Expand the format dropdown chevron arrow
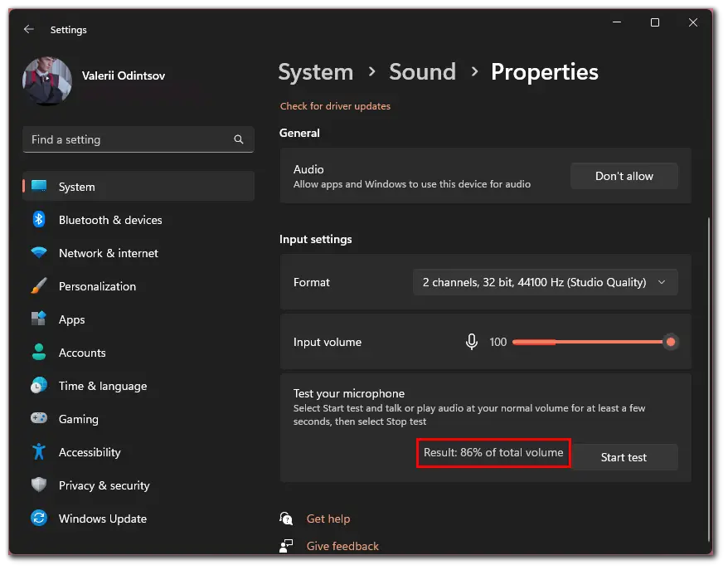The height and width of the screenshot is (570, 728). 662,282
